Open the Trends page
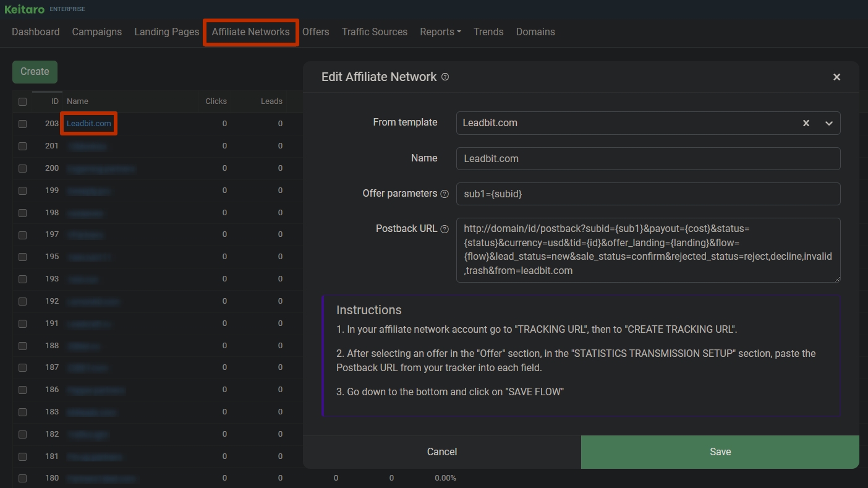Screen dimensions: 868x488 pos(488,32)
